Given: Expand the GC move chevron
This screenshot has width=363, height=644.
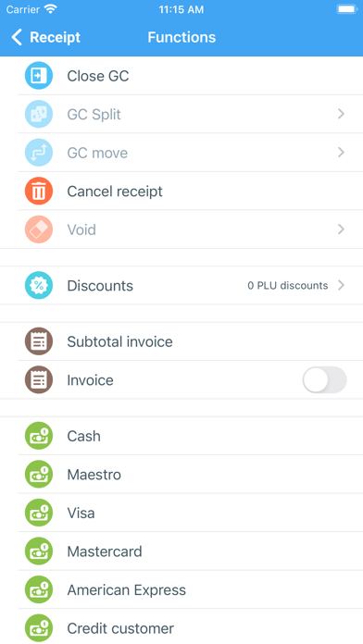Looking at the screenshot, I should point(341,153).
